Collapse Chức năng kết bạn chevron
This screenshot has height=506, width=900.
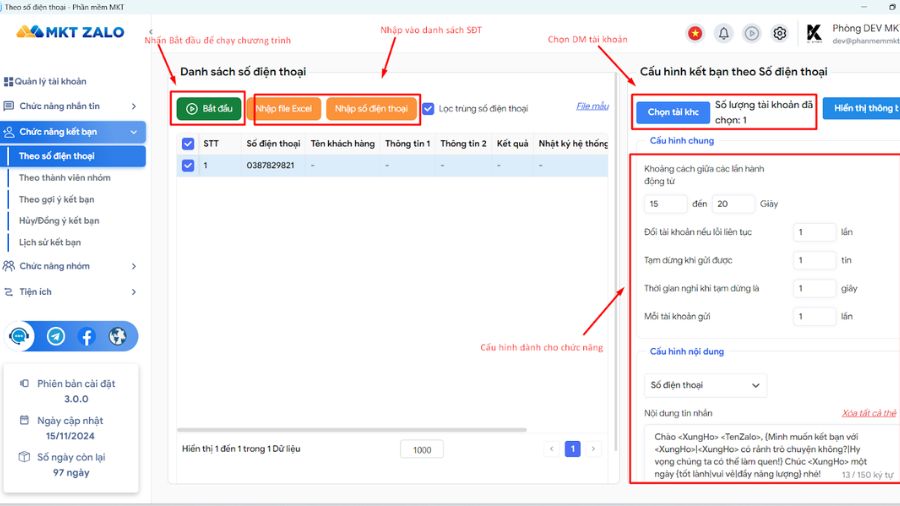click(x=134, y=132)
